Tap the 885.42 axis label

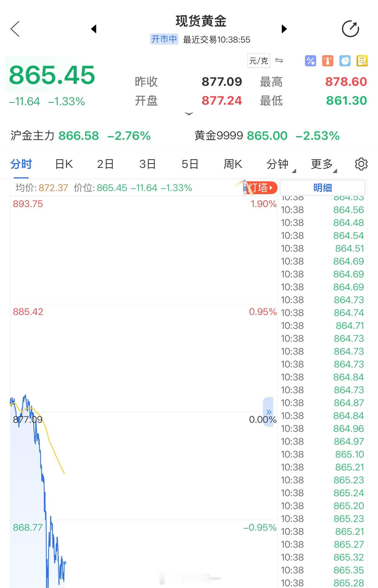click(28, 312)
